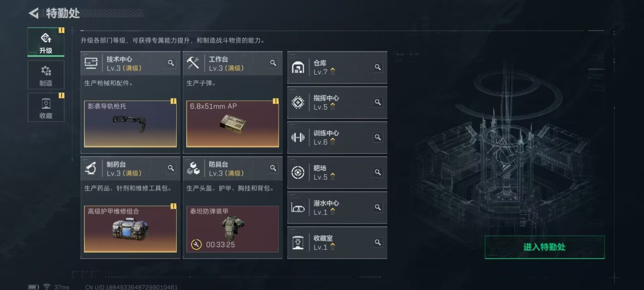Click the 潜水中心 diving goggles icon
The image size is (644, 290).
pyautogui.click(x=298, y=208)
